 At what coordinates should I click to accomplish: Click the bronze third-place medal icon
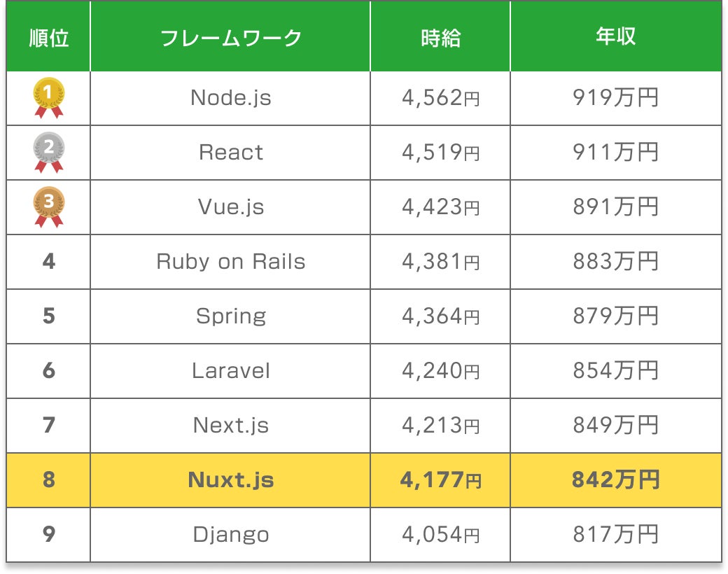click(48, 206)
